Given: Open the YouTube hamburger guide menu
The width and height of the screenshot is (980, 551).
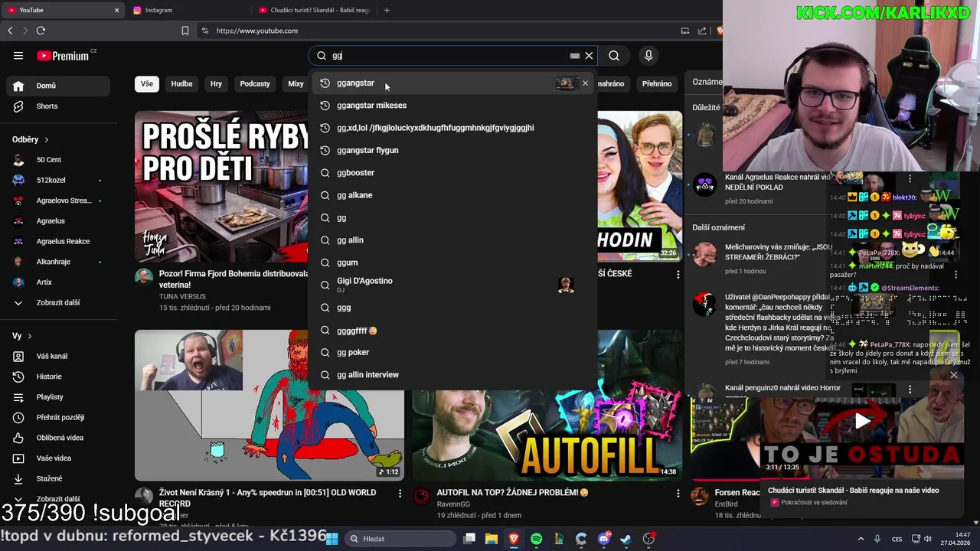Looking at the screenshot, I should (18, 55).
